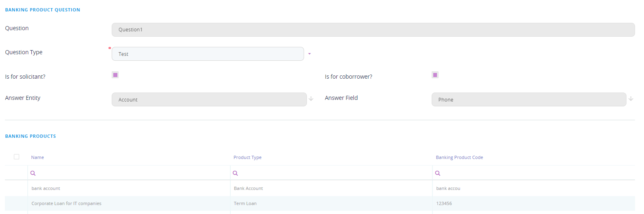Image resolution: width=644 pixels, height=214 pixels.
Task: Click the Question1 text field
Action: point(373,30)
